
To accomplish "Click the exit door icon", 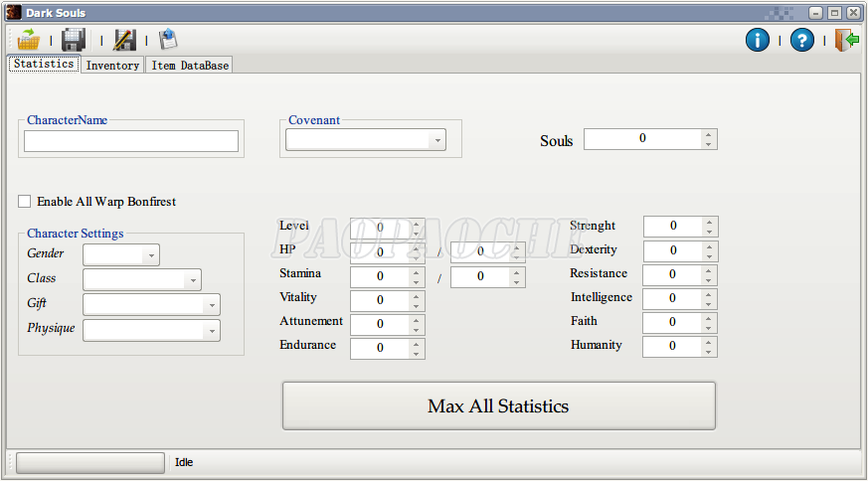I will (846, 40).
